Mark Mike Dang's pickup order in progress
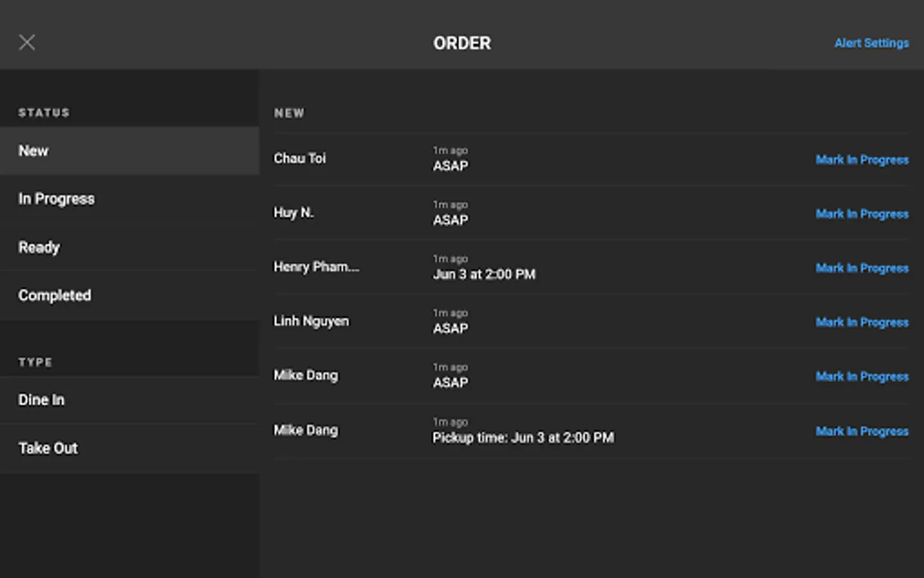 [862, 432]
